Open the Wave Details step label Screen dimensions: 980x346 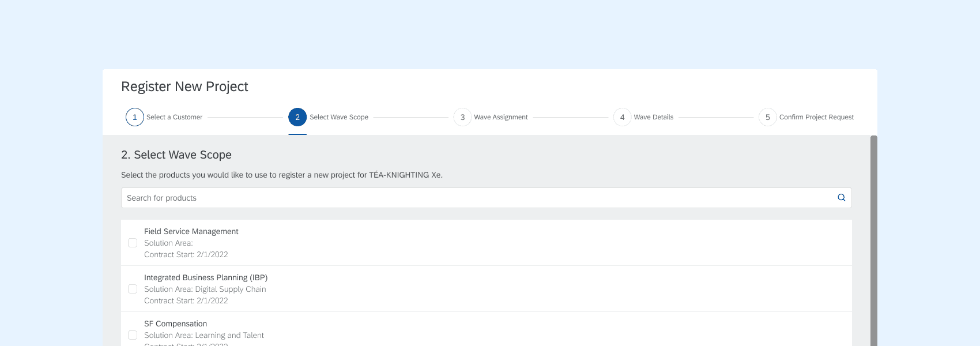pyautogui.click(x=654, y=117)
